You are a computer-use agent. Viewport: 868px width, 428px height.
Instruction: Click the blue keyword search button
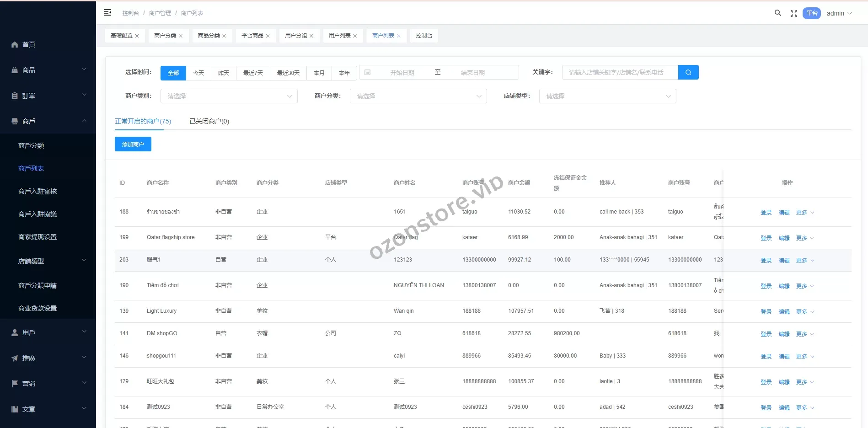pos(688,72)
